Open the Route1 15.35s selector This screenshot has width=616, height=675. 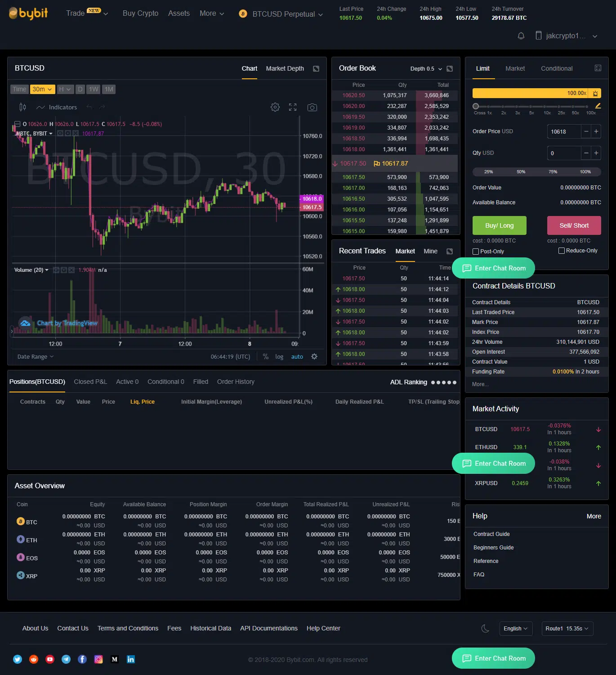click(567, 629)
